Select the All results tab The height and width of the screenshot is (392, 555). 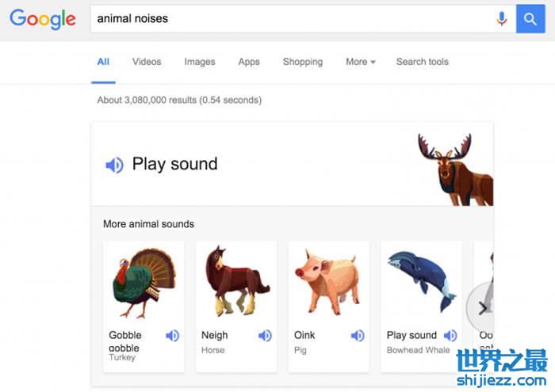coord(103,62)
